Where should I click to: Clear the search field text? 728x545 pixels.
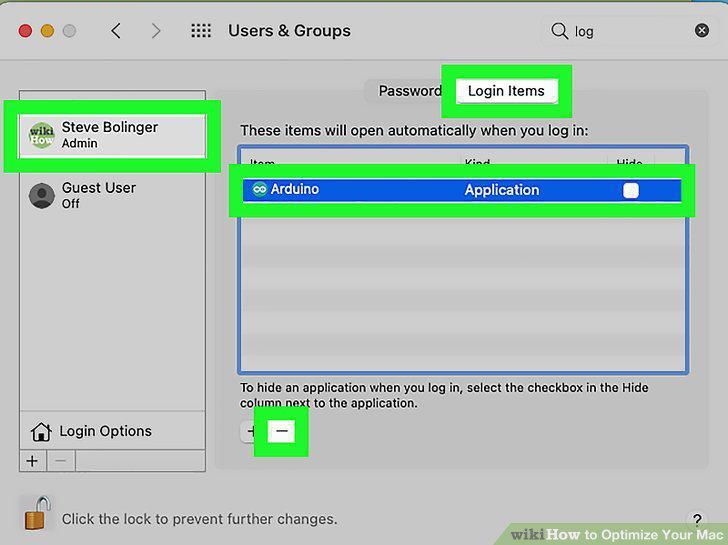(702, 31)
